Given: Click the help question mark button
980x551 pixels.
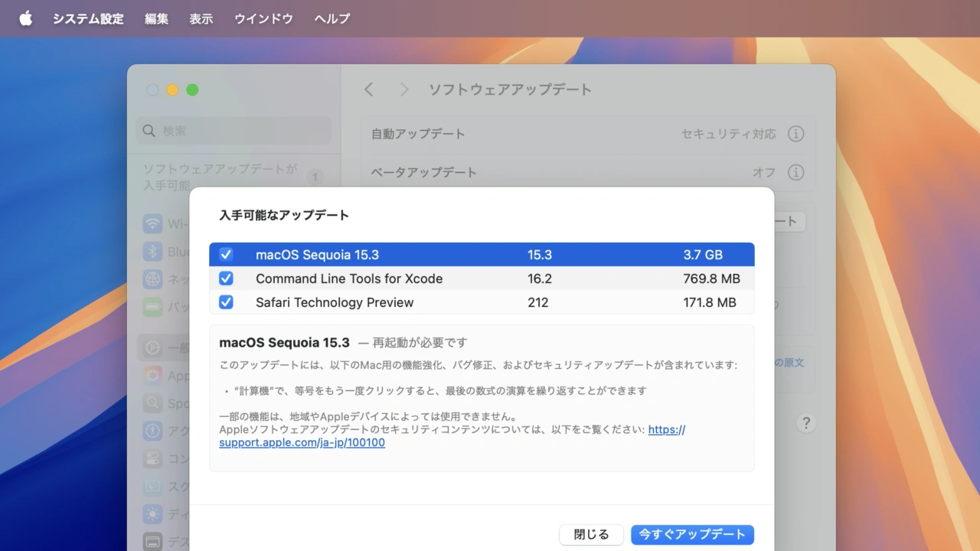Looking at the screenshot, I should point(805,422).
